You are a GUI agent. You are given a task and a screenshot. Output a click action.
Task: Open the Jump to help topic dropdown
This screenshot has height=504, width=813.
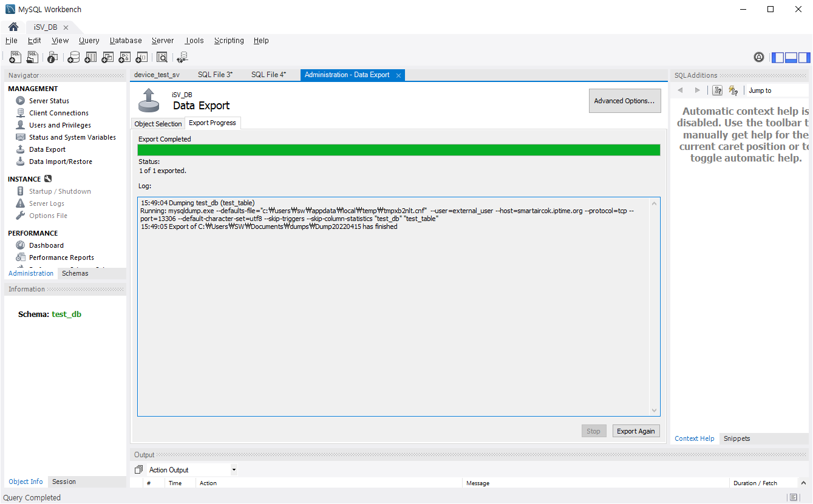click(778, 90)
